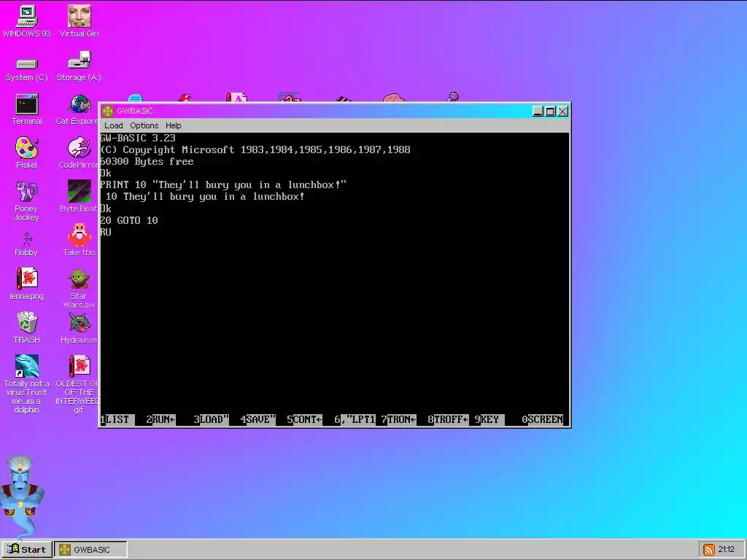This screenshot has height=560, width=747.
Task: Click the 21:12 taskbar clock
Action: tap(727, 550)
